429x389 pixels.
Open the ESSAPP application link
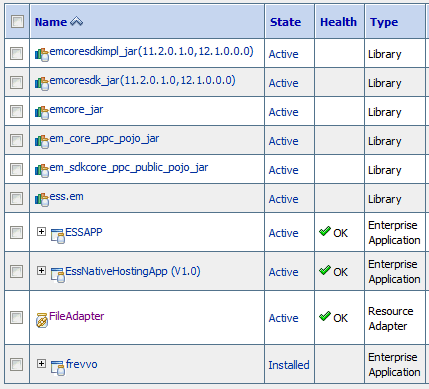click(x=84, y=232)
